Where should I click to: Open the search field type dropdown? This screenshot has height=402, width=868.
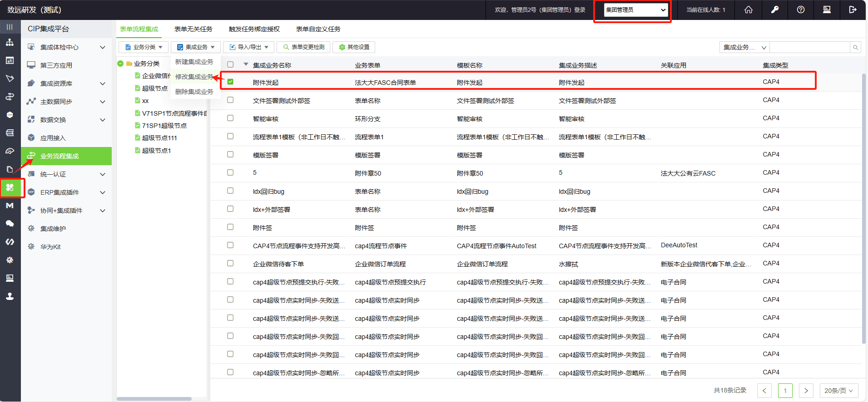point(744,47)
